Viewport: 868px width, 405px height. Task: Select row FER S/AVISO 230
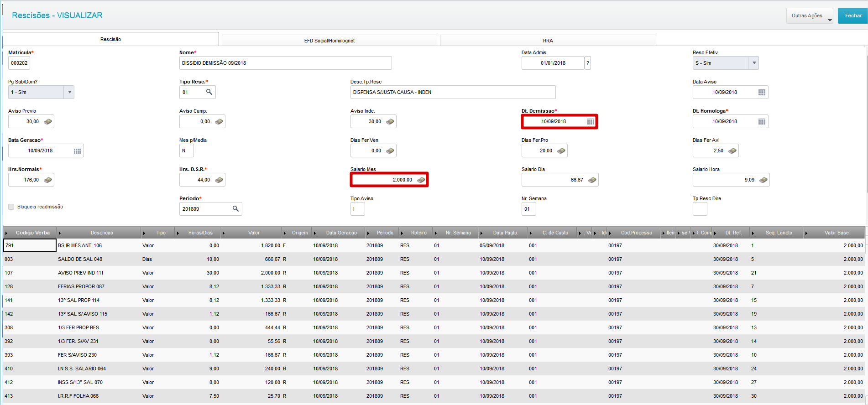434,355
